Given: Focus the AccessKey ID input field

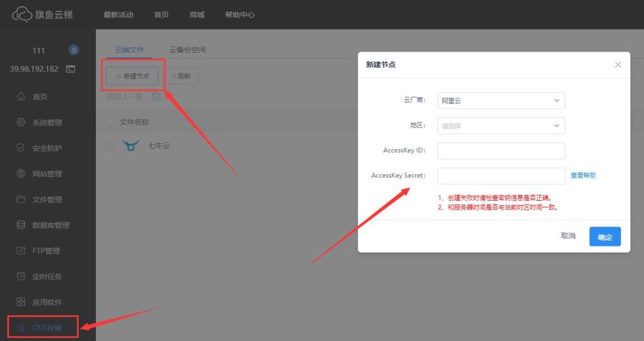Looking at the screenshot, I should 501,151.
